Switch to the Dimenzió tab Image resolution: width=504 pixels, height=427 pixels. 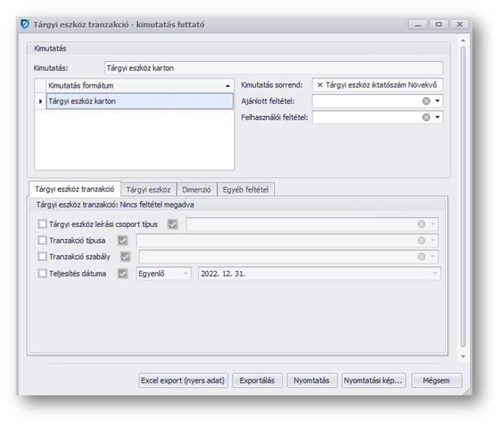[x=196, y=189]
